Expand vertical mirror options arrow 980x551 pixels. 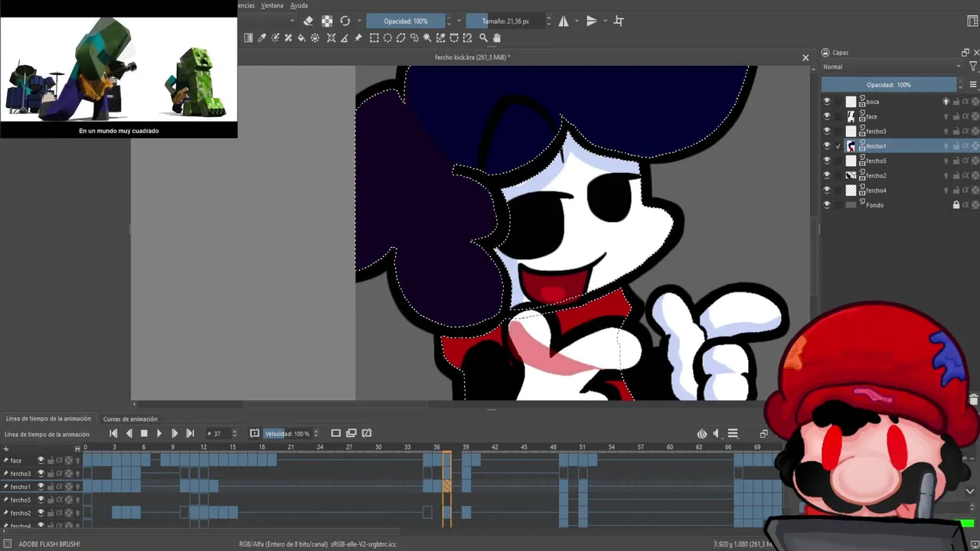coord(605,21)
